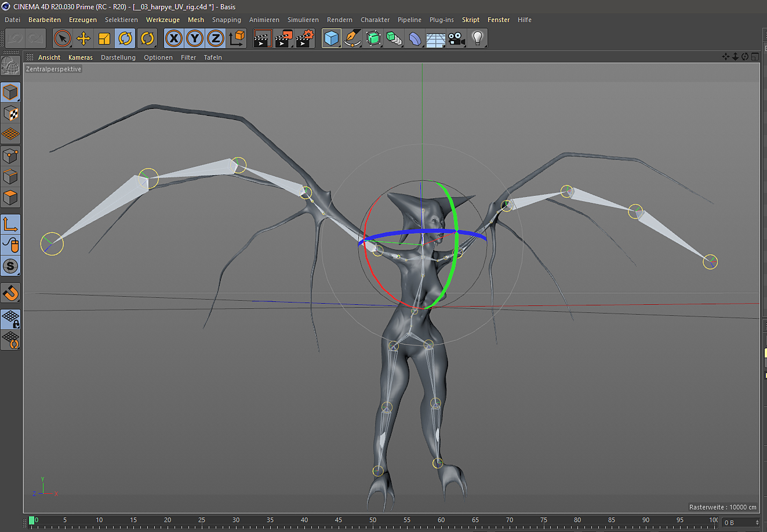Open the Charakter menu
This screenshot has height=532, width=767.
point(375,20)
